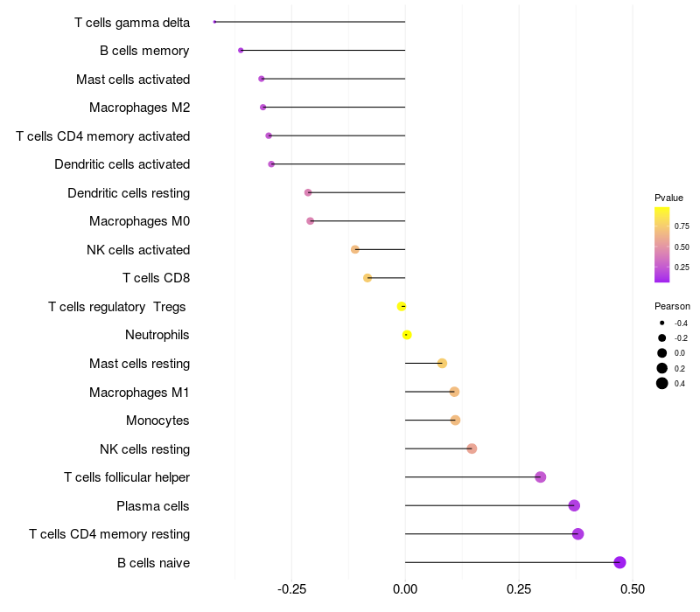Click the T cells CD4 memory resting marker

click(x=577, y=534)
